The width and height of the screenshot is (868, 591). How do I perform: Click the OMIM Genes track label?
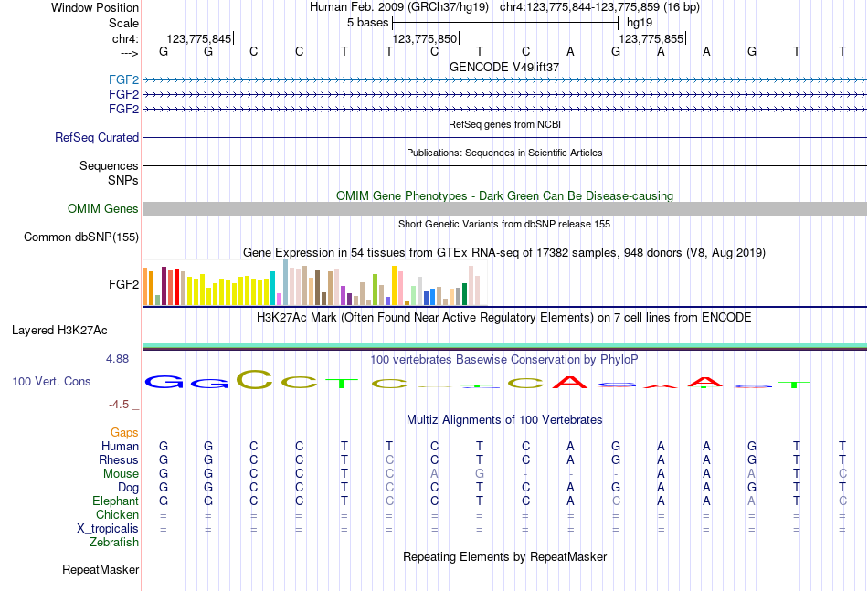click(x=103, y=208)
